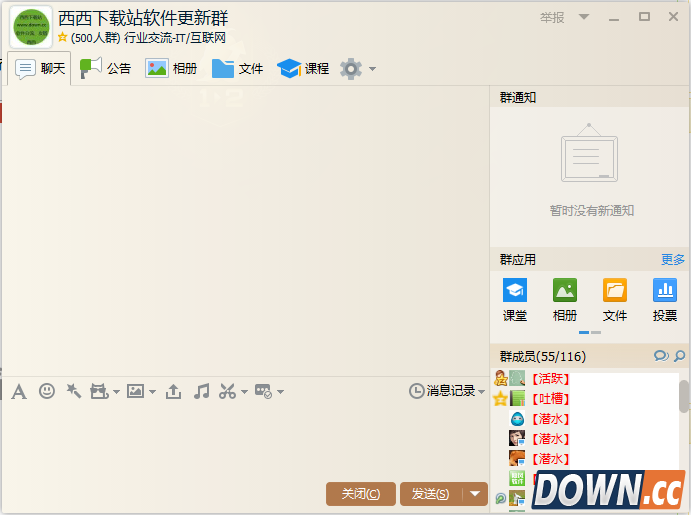
Task: Open the title bar dropdown menu arrow
Action: (x=584, y=17)
